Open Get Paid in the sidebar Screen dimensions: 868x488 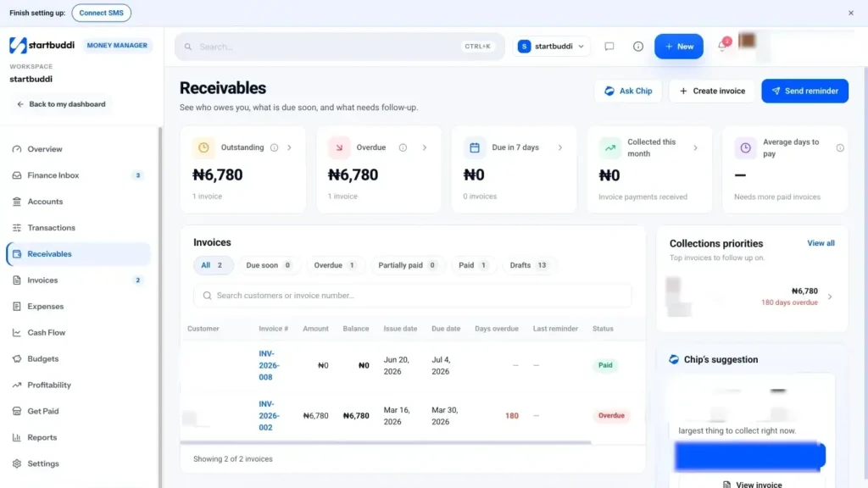[78, 411]
